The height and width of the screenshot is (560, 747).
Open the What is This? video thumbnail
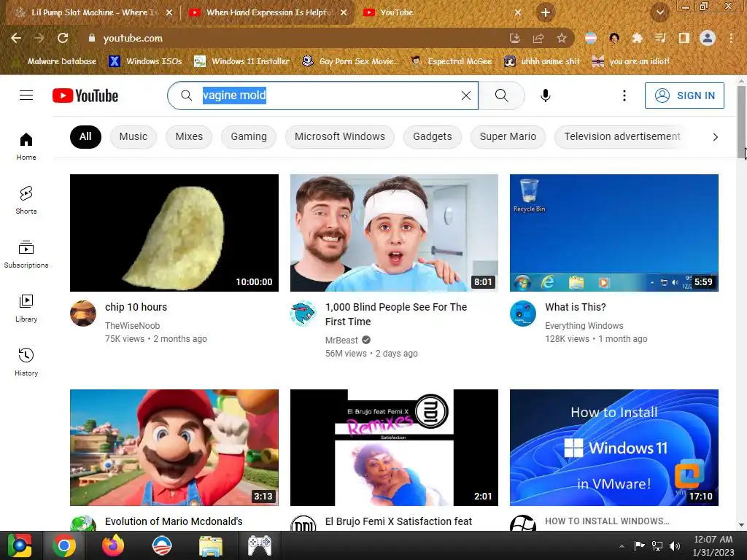(x=614, y=233)
